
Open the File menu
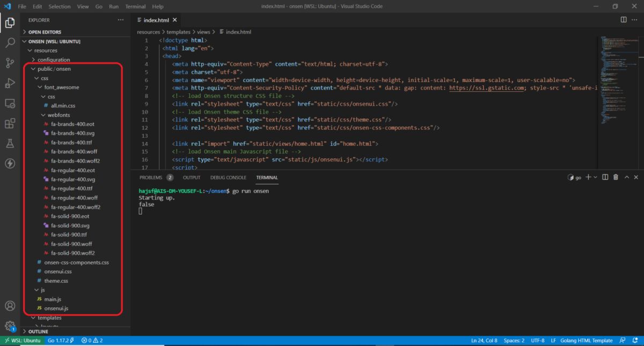point(22,6)
